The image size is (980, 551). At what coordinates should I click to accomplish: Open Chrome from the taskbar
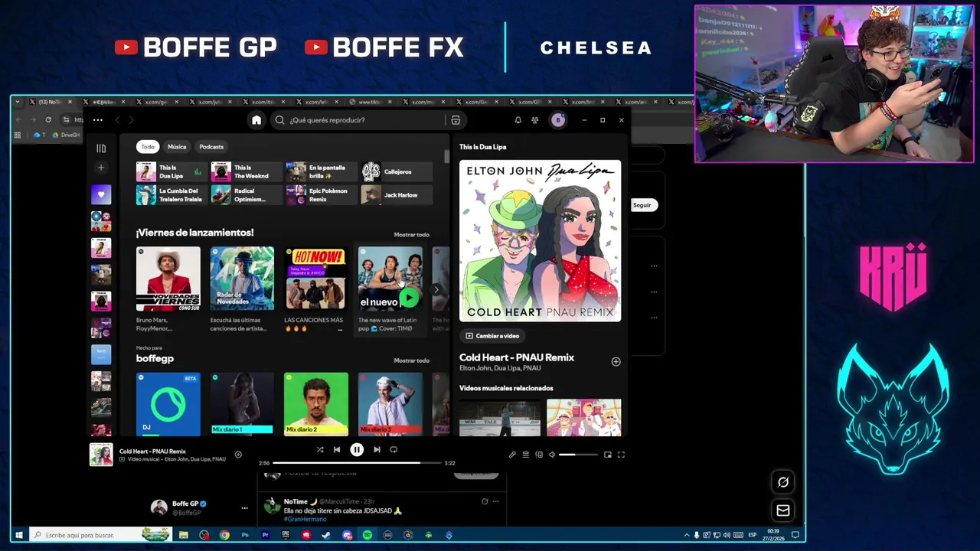pyautogui.click(x=224, y=535)
